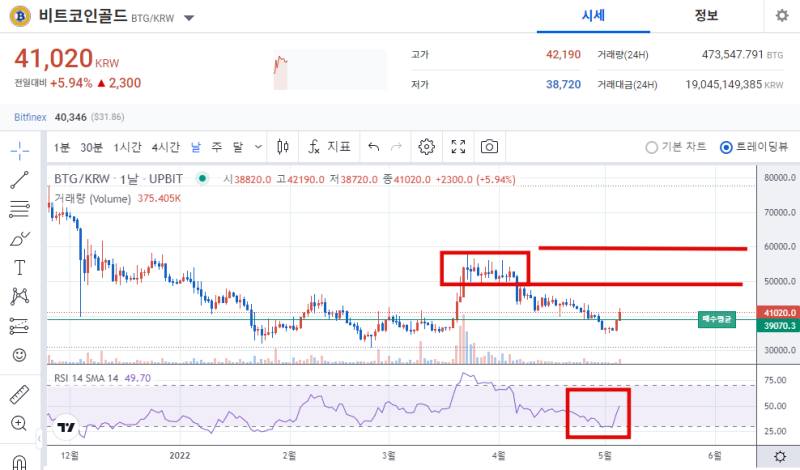Redo the chart action
Image resolution: width=800 pixels, height=470 pixels.
point(396,147)
